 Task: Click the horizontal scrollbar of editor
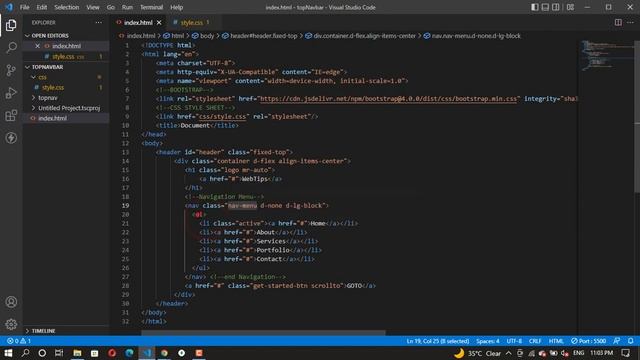[x=263, y=333]
